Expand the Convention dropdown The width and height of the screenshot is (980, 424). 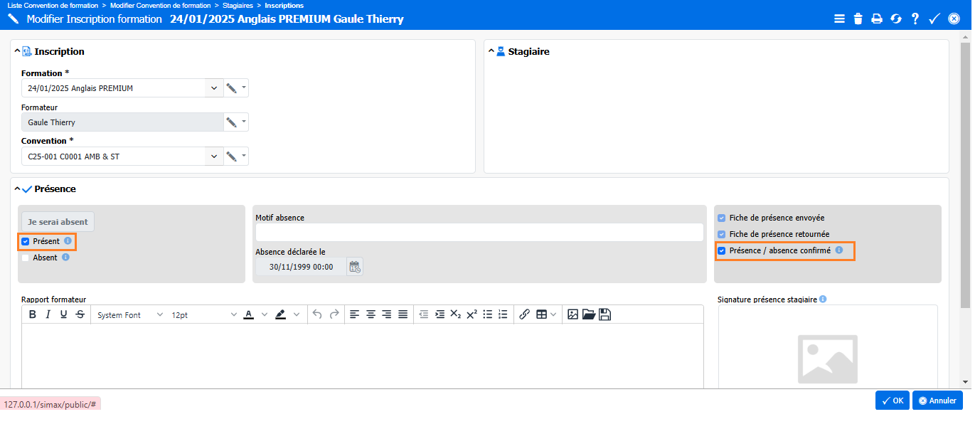(213, 157)
